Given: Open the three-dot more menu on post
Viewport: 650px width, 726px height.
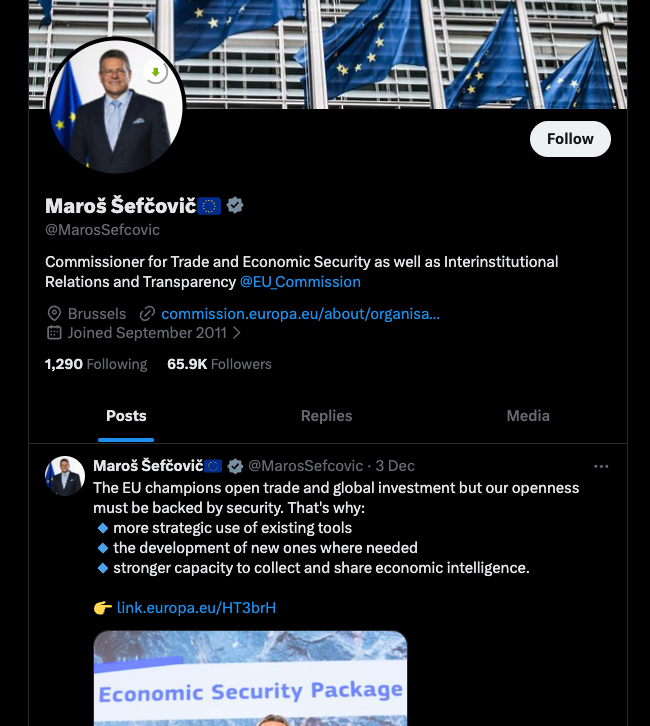Looking at the screenshot, I should pyautogui.click(x=601, y=466).
